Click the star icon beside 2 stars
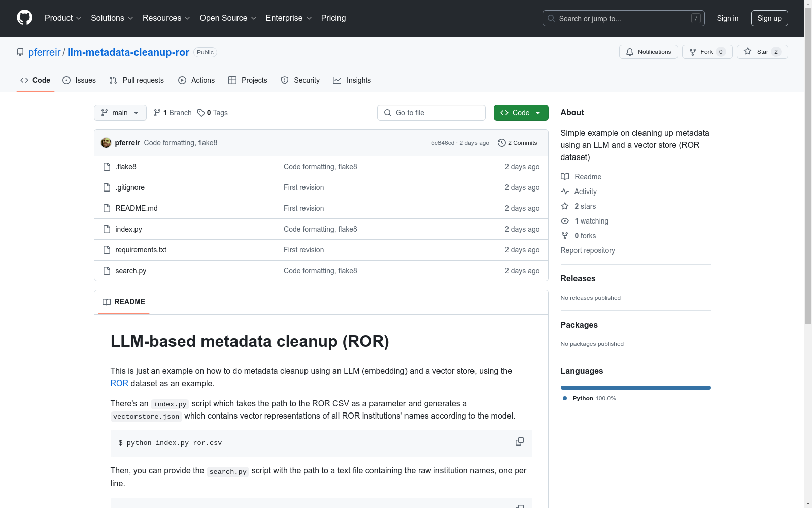Viewport: 812px width, 508px height. pyautogui.click(x=565, y=206)
